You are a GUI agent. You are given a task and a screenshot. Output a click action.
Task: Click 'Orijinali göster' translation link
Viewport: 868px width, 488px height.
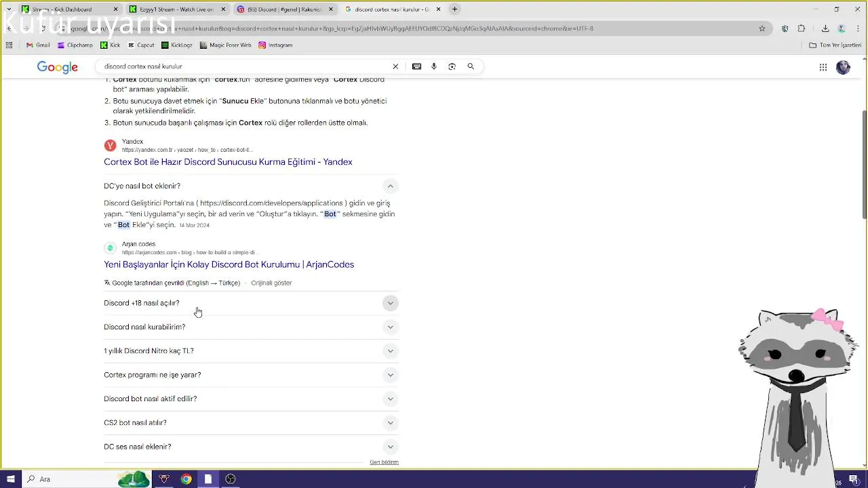[x=271, y=283]
